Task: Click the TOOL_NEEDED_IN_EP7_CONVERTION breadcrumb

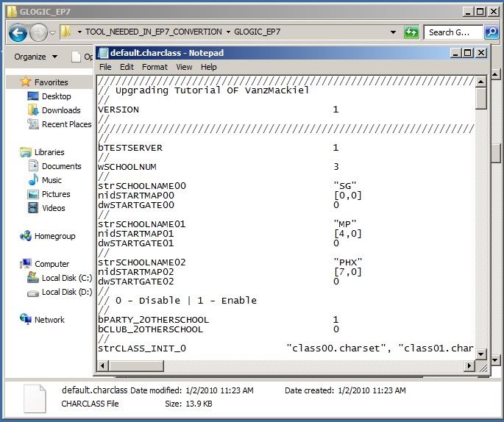Action: 153,32
